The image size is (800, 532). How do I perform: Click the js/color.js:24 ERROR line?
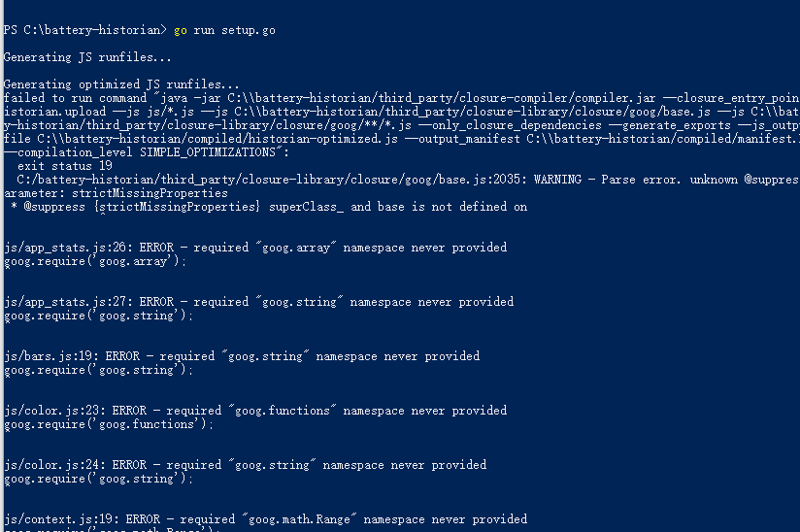245,465
